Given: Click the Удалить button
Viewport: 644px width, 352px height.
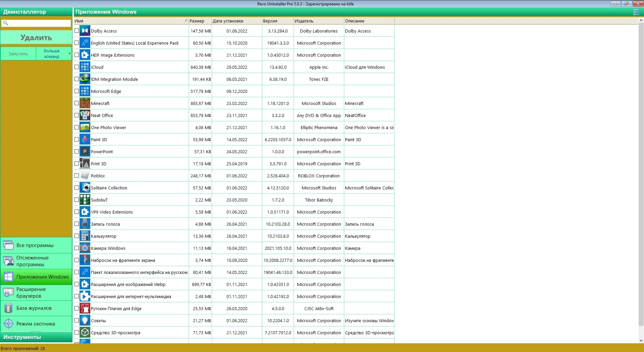Looking at the screenshot, I should click(36, 38).
